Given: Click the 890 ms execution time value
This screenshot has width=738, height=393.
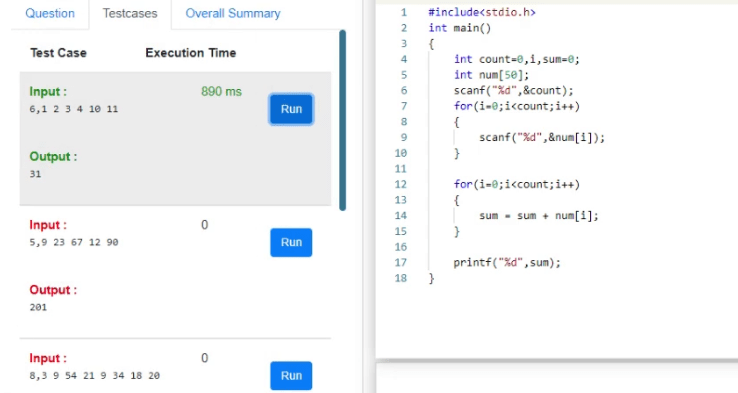Looking at the screenshot, I should click(221, 91).
